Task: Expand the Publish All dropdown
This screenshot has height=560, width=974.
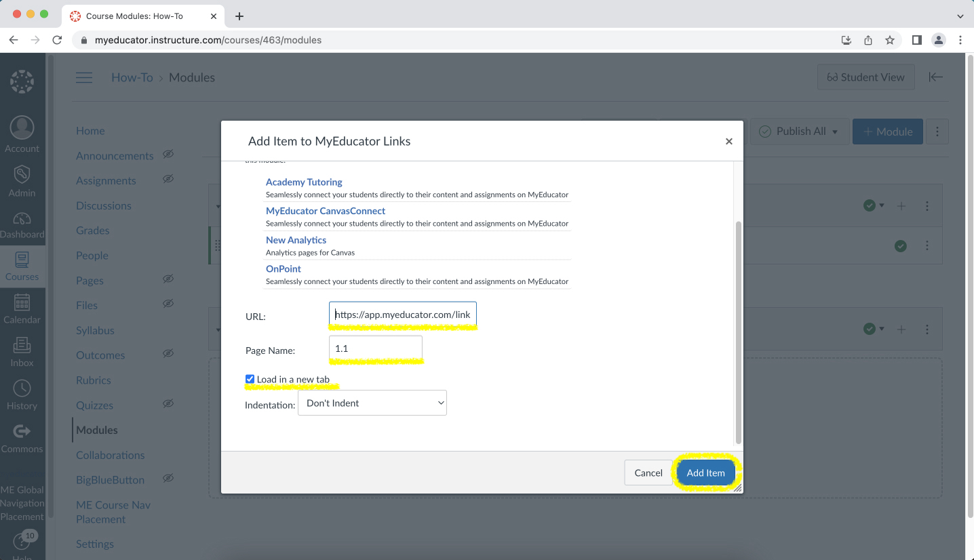Action: pos(799,132)
